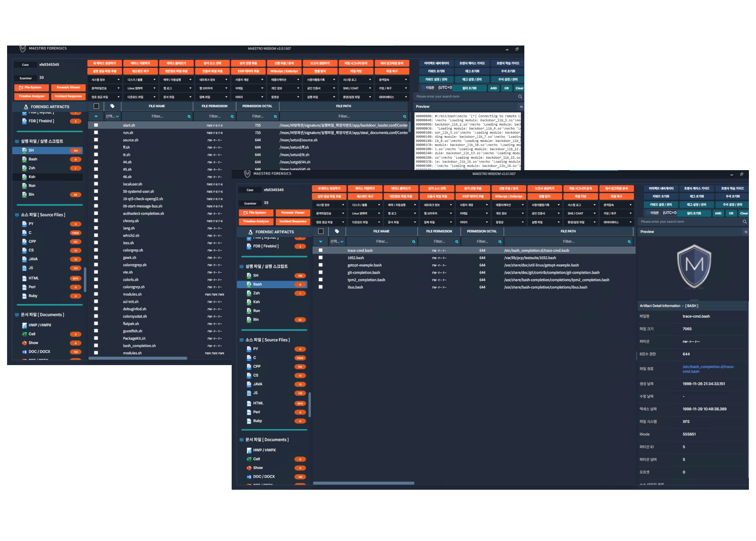Click the trace-cmd.bash file path link in details
The height and width of the screenshot is (541, 756).
[x=708, y=369]
